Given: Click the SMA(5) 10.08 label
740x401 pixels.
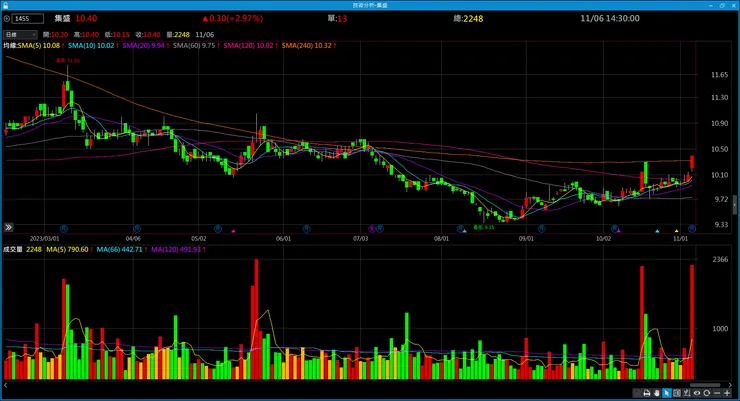Looking at the screenshot, I should tap(39, 46).
